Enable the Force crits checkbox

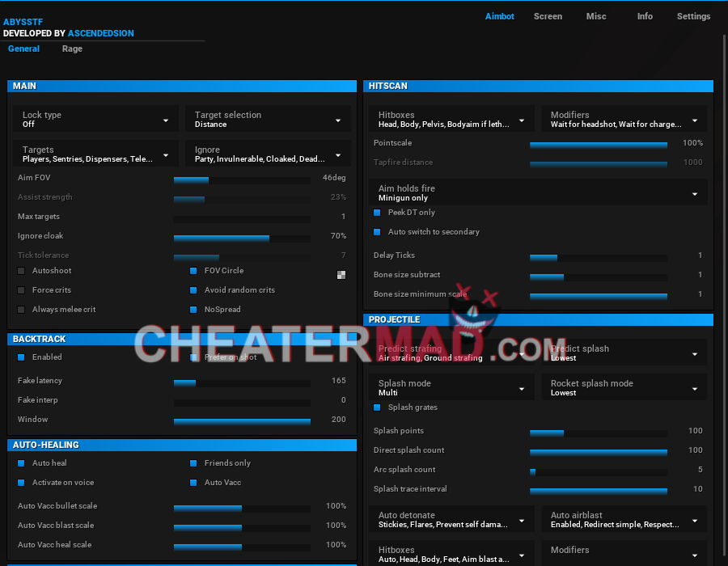pos(21,290)
